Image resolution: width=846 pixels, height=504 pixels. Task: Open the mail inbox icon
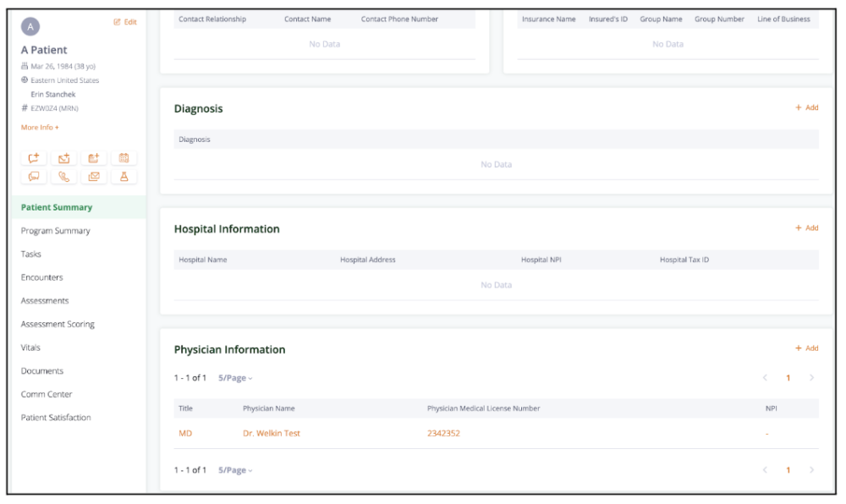coord(93,176)
